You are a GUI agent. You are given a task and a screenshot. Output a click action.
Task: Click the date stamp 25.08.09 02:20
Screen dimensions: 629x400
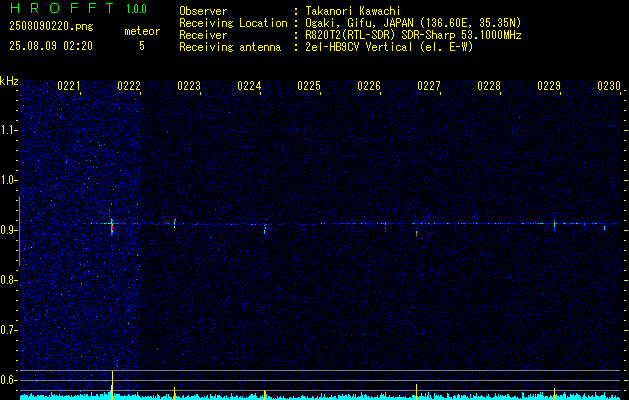51,46
